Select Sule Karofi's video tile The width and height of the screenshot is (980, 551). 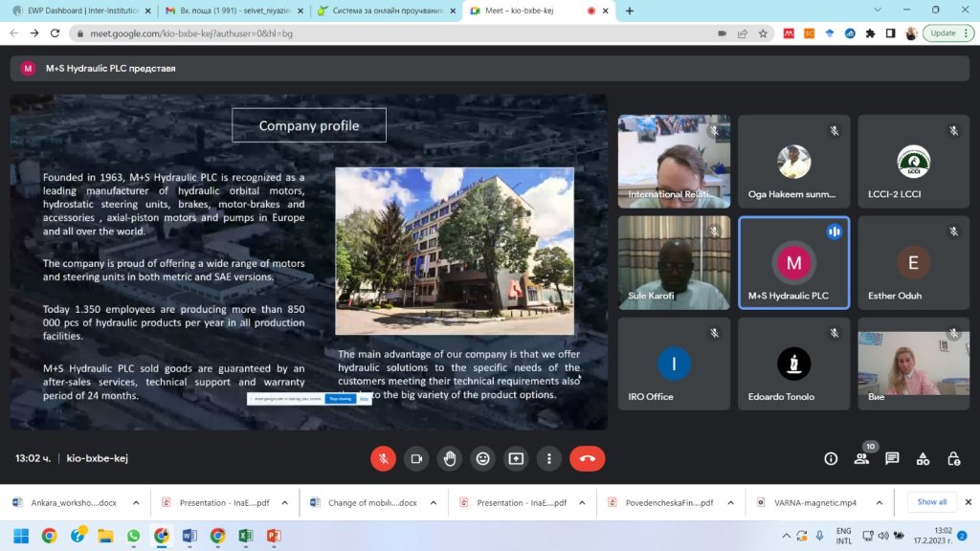pos(674,262)
